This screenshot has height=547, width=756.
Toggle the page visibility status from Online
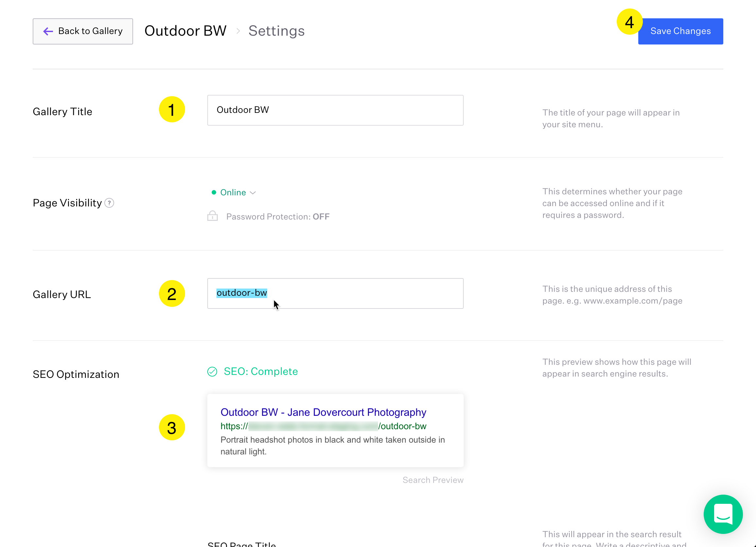click(233, 192)
